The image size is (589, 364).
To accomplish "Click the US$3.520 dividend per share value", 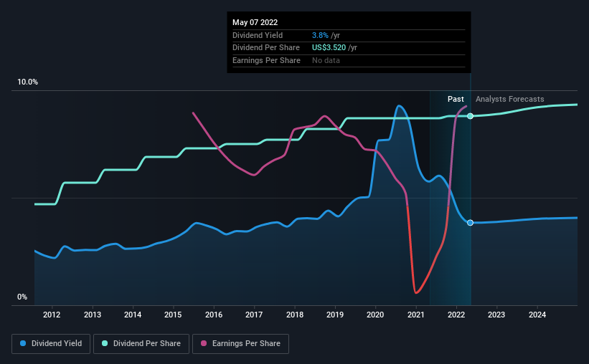I will (x=330, y=48).
